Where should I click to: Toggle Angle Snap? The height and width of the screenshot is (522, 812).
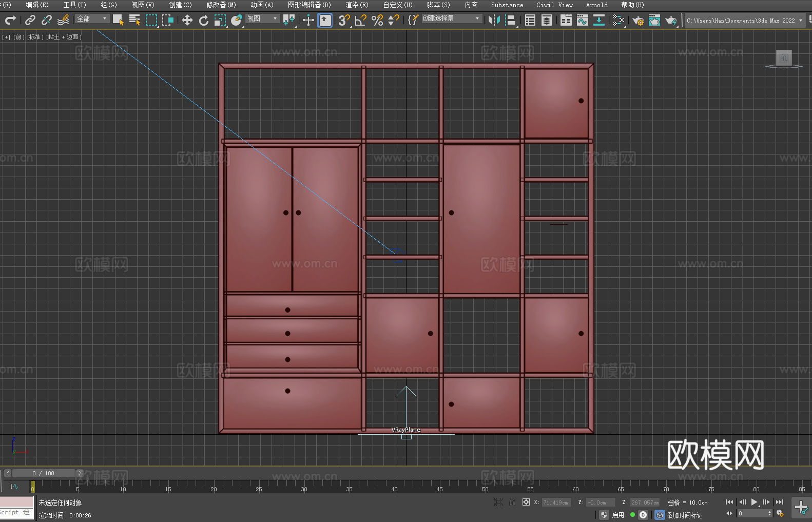point(361,20)
